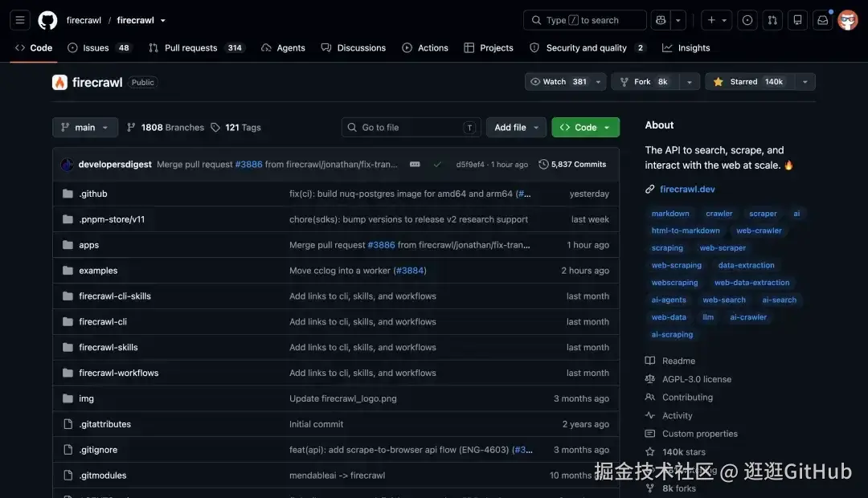Switch to the Code tab
The image size is (868, 498).
point(34,48)
